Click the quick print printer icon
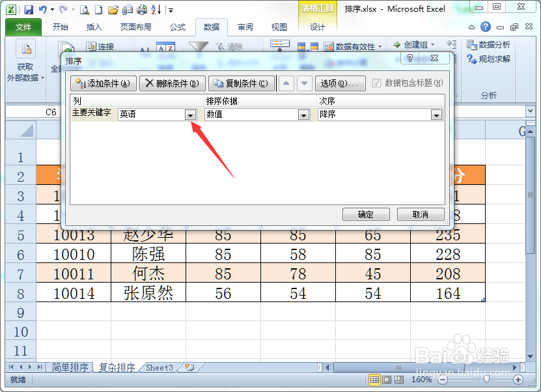 click(x=142, y=10)
